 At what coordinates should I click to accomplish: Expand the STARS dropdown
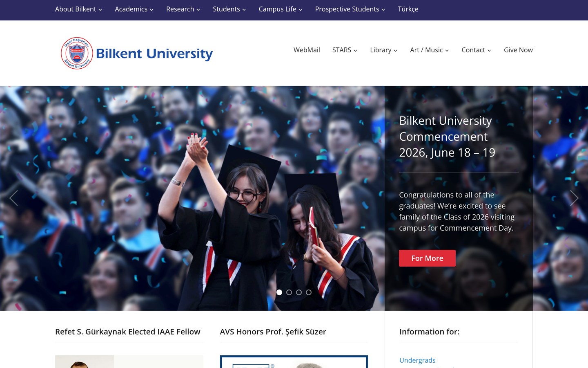(345, 50)
